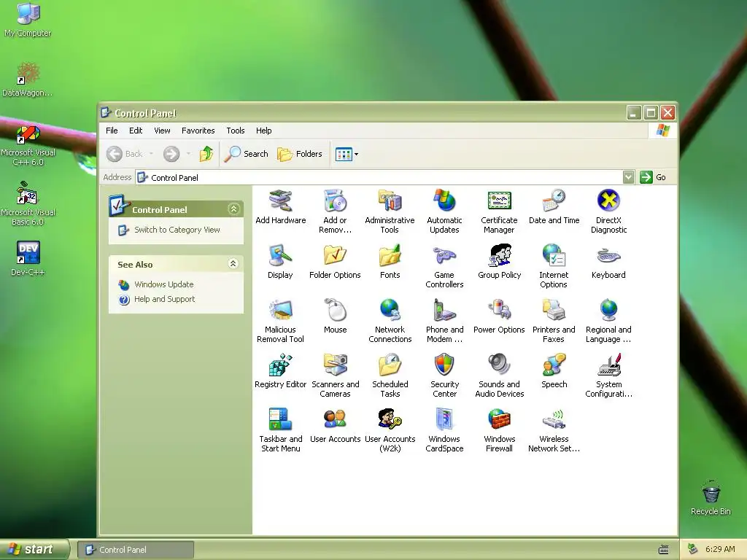747x560 pixels.
Task: Open Wireless Network Setup icon
Action: 554,420
